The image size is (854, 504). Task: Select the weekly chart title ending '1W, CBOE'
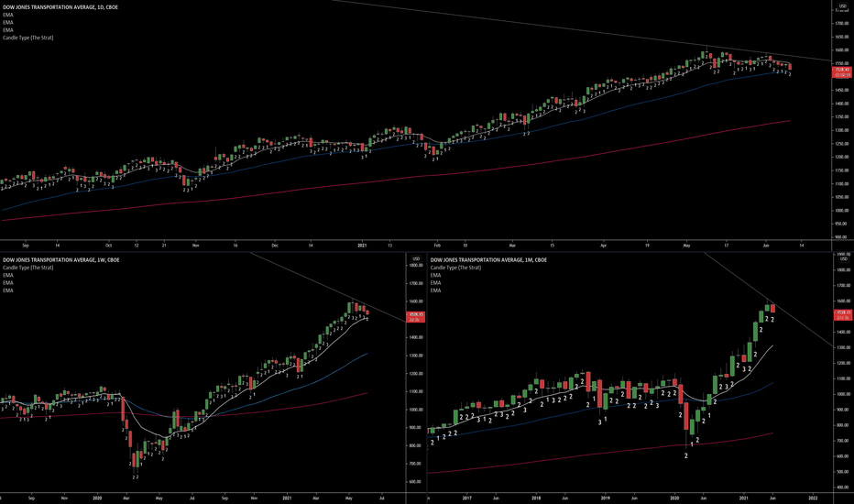(61, 260)
